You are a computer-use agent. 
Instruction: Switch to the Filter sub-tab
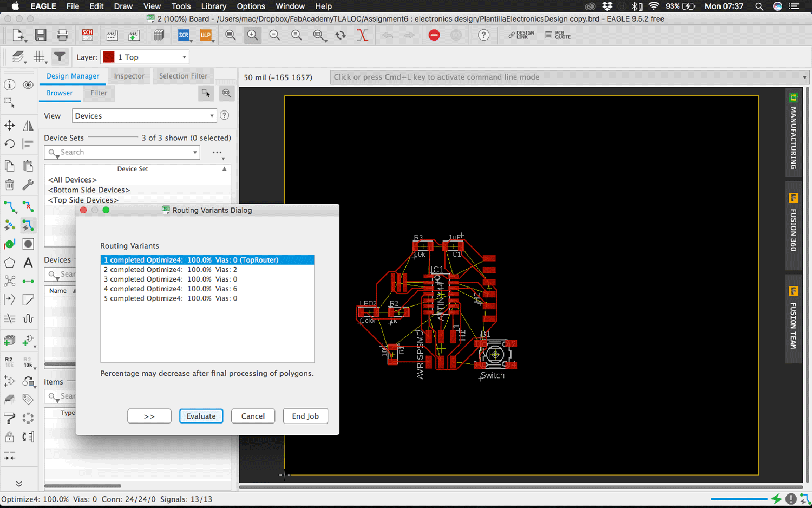(x=99, y=93)
